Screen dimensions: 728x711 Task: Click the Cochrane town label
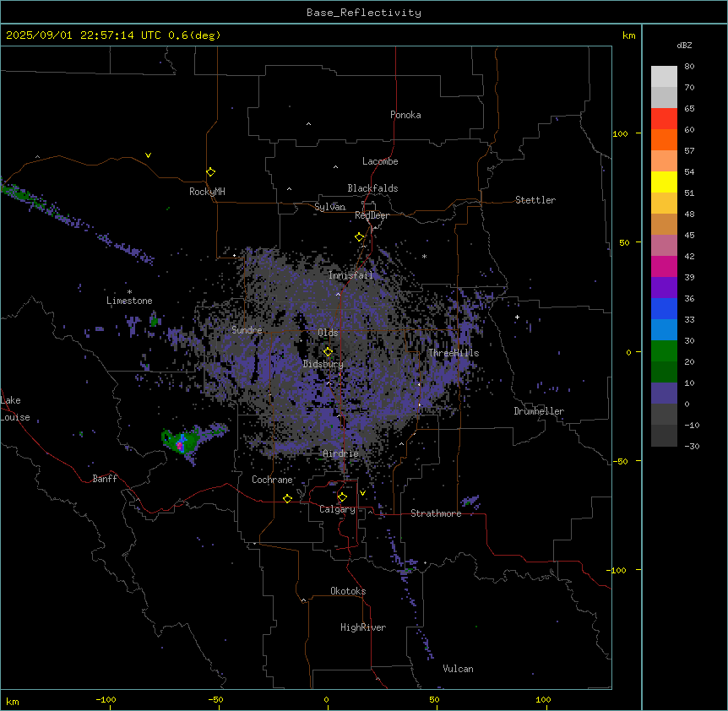[x=272, y=480]
